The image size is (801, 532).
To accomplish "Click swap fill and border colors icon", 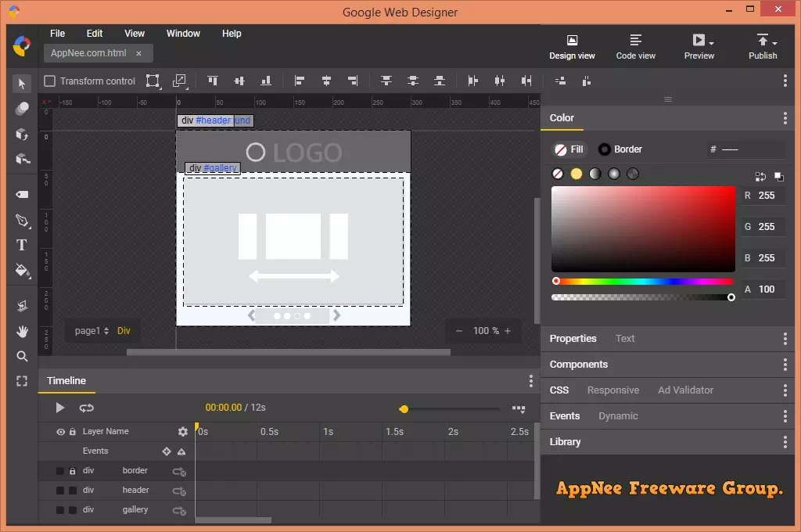I will pos(760,177).
